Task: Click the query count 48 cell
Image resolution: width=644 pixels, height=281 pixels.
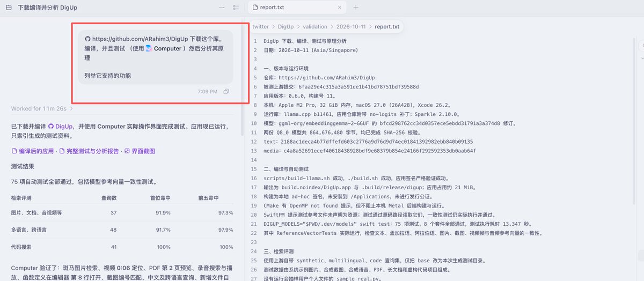Action: [x=113, y=230]
